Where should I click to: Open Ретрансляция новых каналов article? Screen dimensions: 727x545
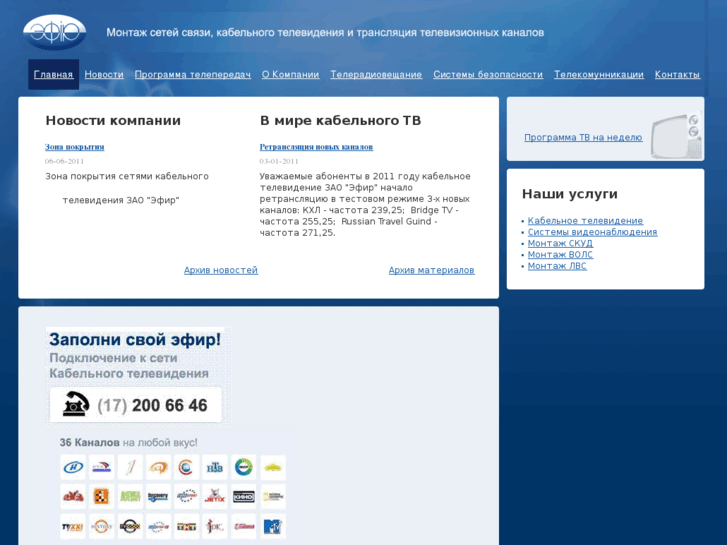coord(316,147)
